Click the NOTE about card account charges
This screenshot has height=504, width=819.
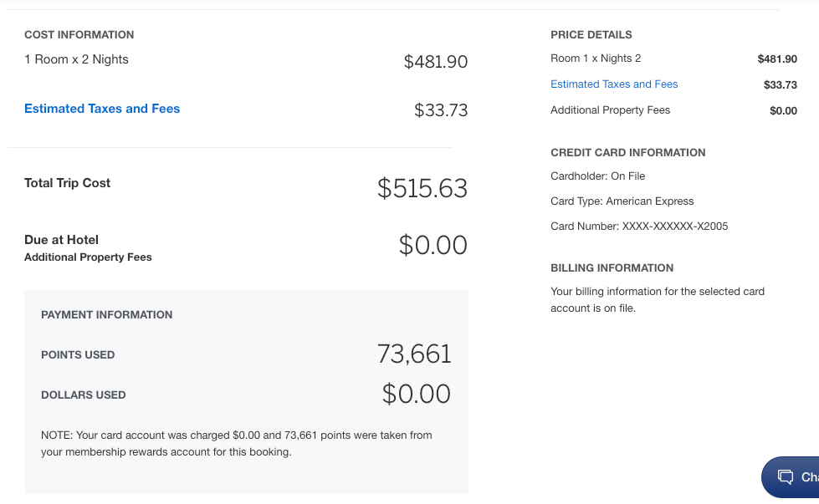click(237, 444)
